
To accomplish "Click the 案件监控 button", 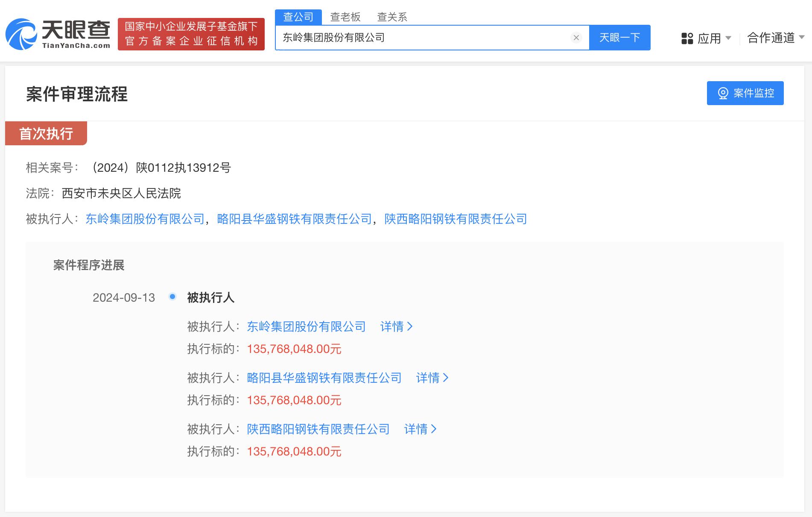I will click(x=745, y=93).
